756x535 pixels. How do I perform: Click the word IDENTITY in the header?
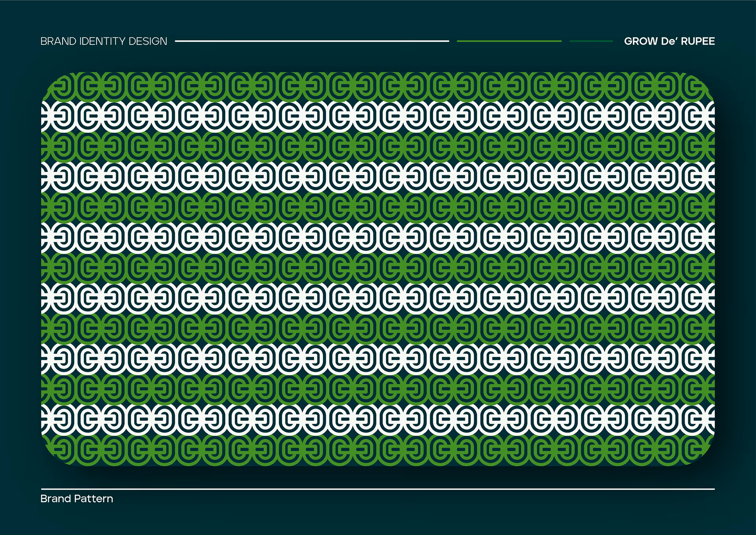pyautogui.click(x=102, y=41)
